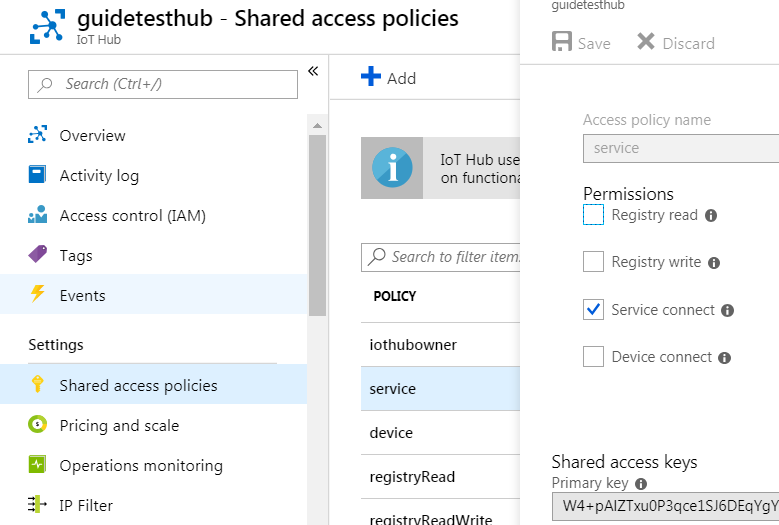Viewport: 779px width, 525px height.
Task: Click info icon next to Service connect
Action: pos(727,310)
